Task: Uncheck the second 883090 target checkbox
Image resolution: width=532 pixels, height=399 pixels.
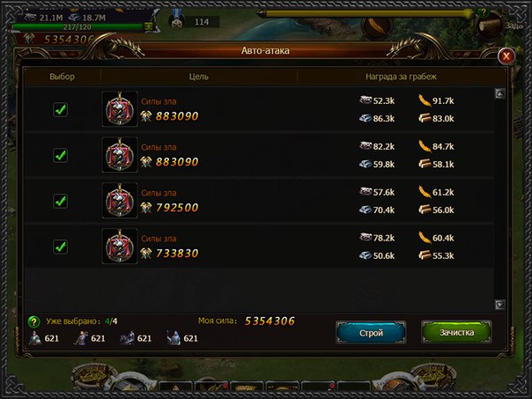Action: [x=61, y=155]
